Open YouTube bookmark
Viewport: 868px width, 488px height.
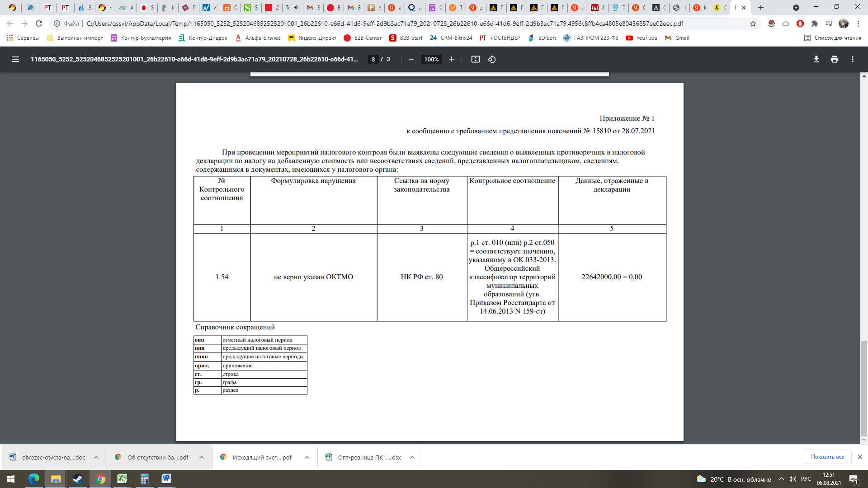(x=642, y=38)
